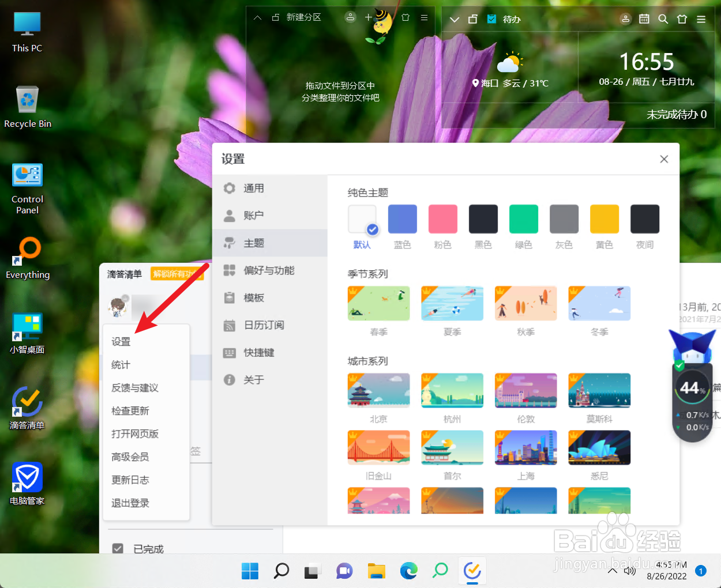Choose the 莫斯科 Moscow city theme
The height and width of the screenshot is (588, 721).
tap(599, 390)
